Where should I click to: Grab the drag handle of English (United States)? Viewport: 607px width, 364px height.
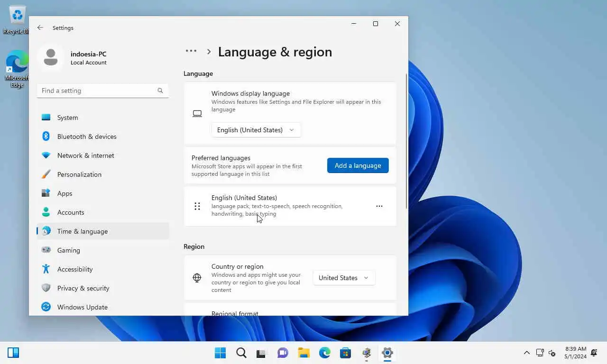(197, 206)
